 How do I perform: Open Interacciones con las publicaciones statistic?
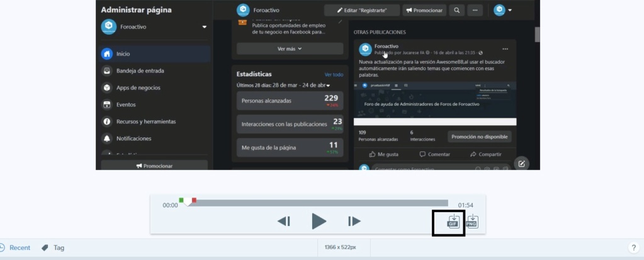pyautogui.click(x=290, y=124)
